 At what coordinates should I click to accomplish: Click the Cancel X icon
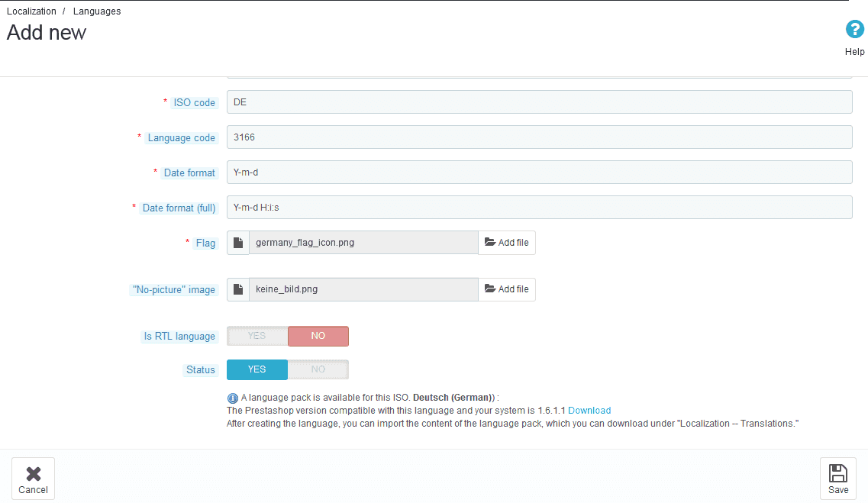click(x=33, y=473)
